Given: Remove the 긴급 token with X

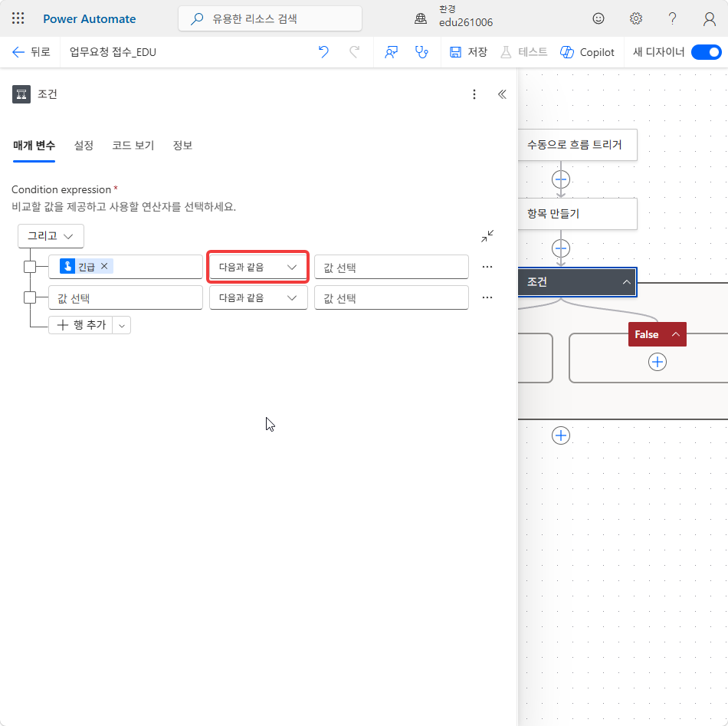Looking at the screenshot, I should click(104, 266).
